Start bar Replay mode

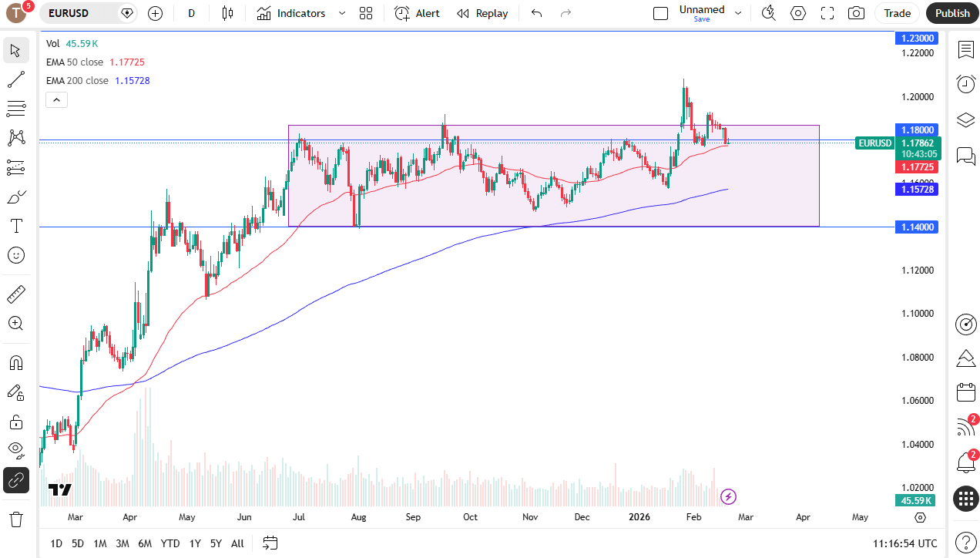[482, 13]
